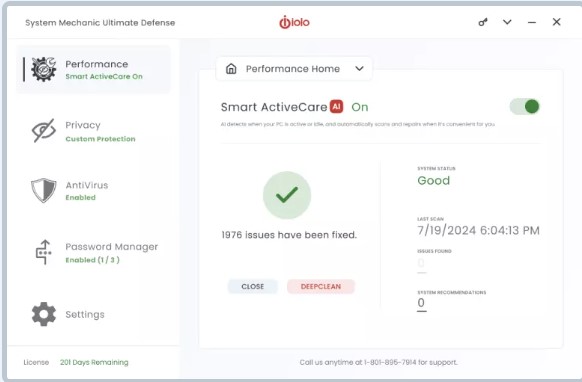Open the Password Manager section
The height and width of the screenshot is (382, 582).
(94, 252)
